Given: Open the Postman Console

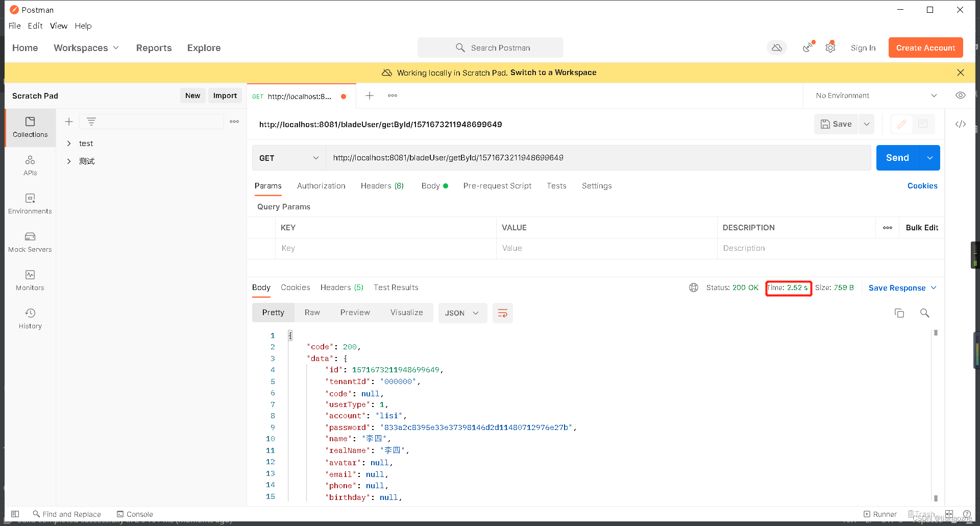Looking at the screenshot, I should tap(135, 514).
